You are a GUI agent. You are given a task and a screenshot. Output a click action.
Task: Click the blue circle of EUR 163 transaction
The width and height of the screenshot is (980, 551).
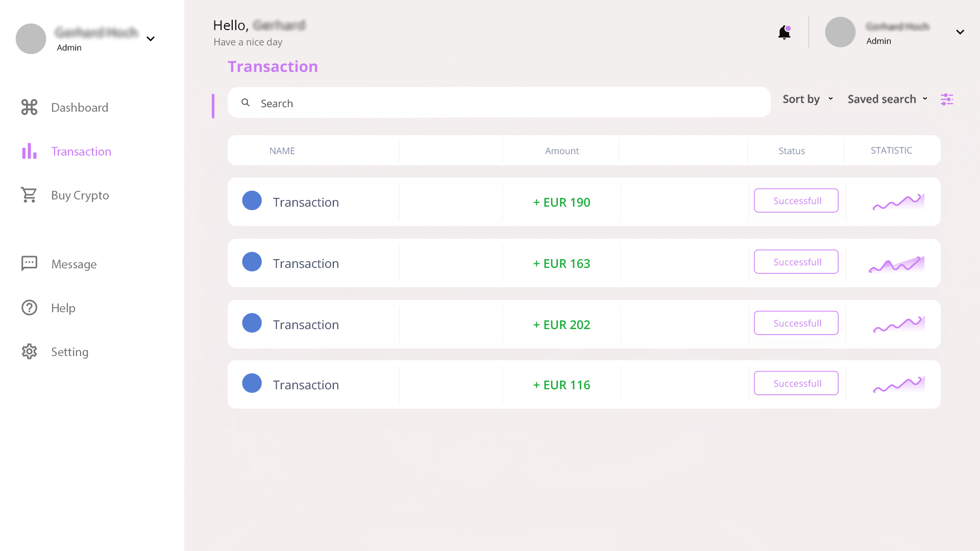pos(252,262)
